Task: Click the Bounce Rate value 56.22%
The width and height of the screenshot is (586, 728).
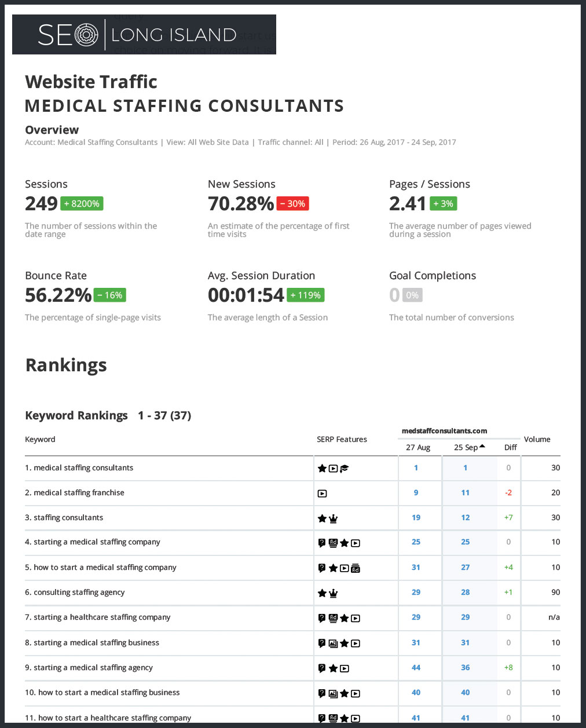Action: 58,295
